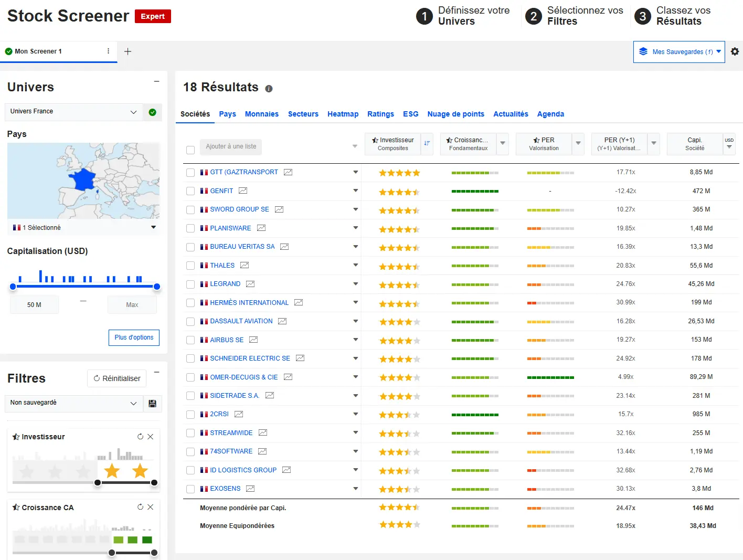Switch to the Monnaies tab
Viewport: 743px width, 560px height.
(x=262, y=114)
